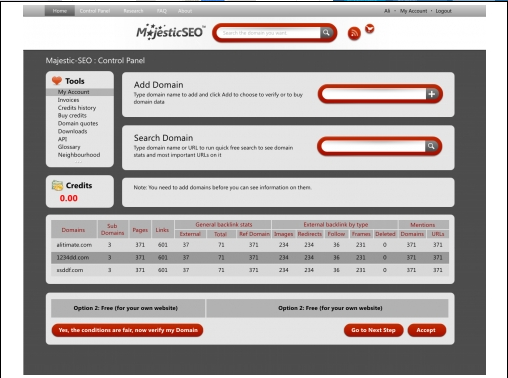Click the Go to Next Step button
The image size is (508, 378).
[x=373, y=330]
